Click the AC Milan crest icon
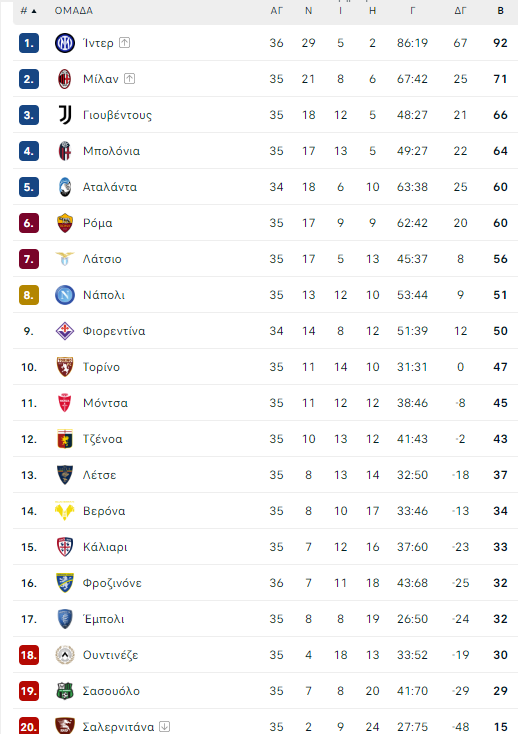This screenshot has height=734, width=518. [65, 79]
